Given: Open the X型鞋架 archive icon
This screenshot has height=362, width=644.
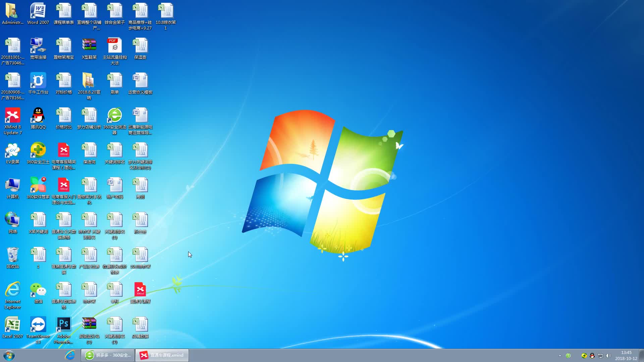Looking at the screenshot, I should click(x=89, y=49).
